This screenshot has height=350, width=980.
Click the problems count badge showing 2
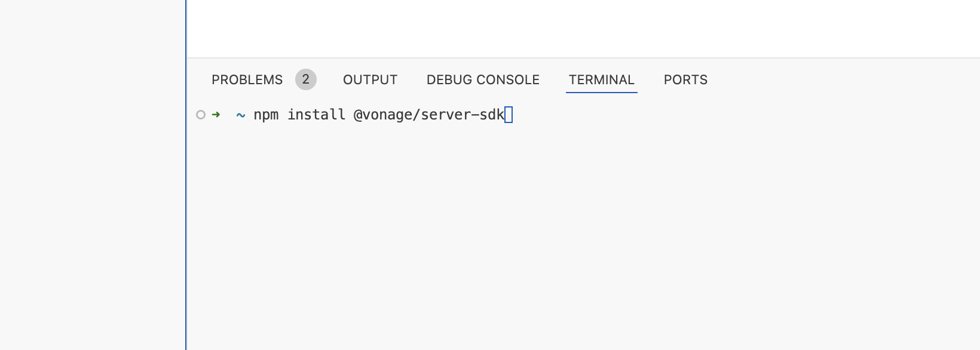pos(305,79)
